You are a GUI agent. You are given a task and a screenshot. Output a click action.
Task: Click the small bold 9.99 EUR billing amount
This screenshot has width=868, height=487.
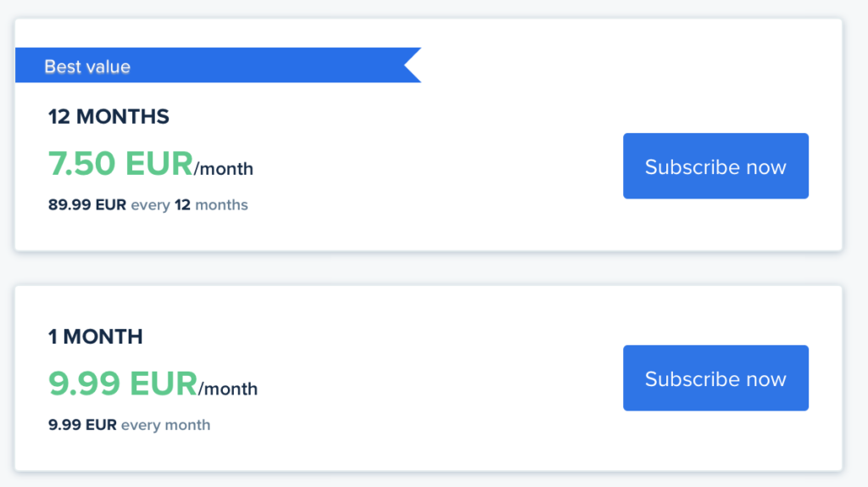point(83,425)
